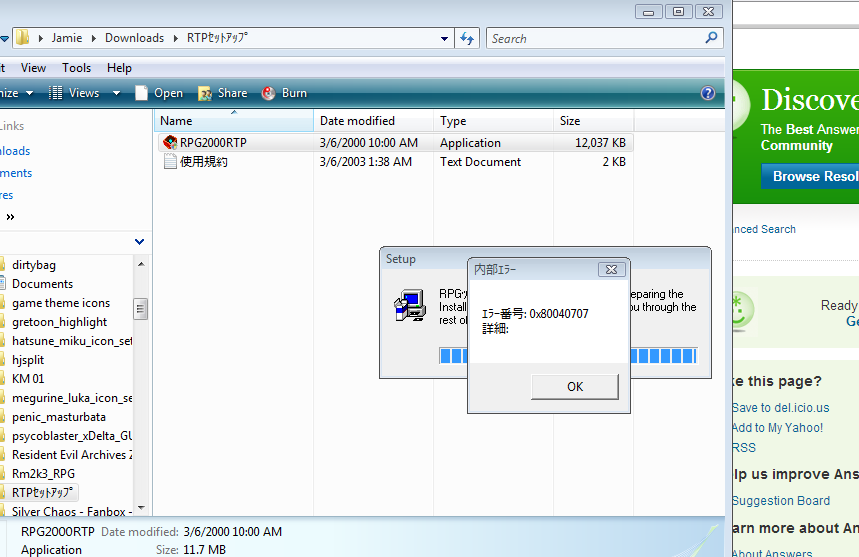Select the megurine_luka_icon_set folder

72,398
